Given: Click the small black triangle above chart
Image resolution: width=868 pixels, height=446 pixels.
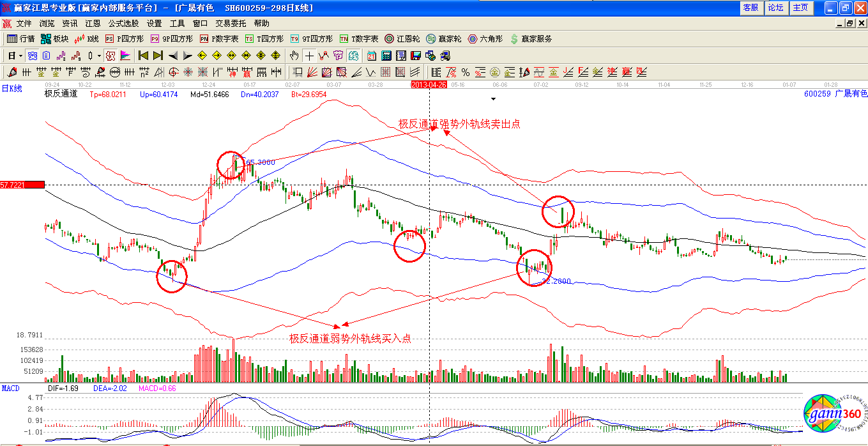Looking at the screenshot, I should [493, 99].
